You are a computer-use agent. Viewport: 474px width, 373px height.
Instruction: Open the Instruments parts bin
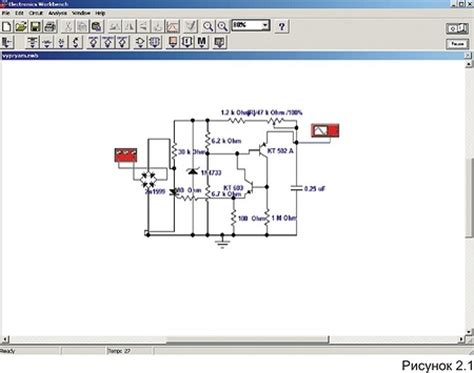click(220, 42)
